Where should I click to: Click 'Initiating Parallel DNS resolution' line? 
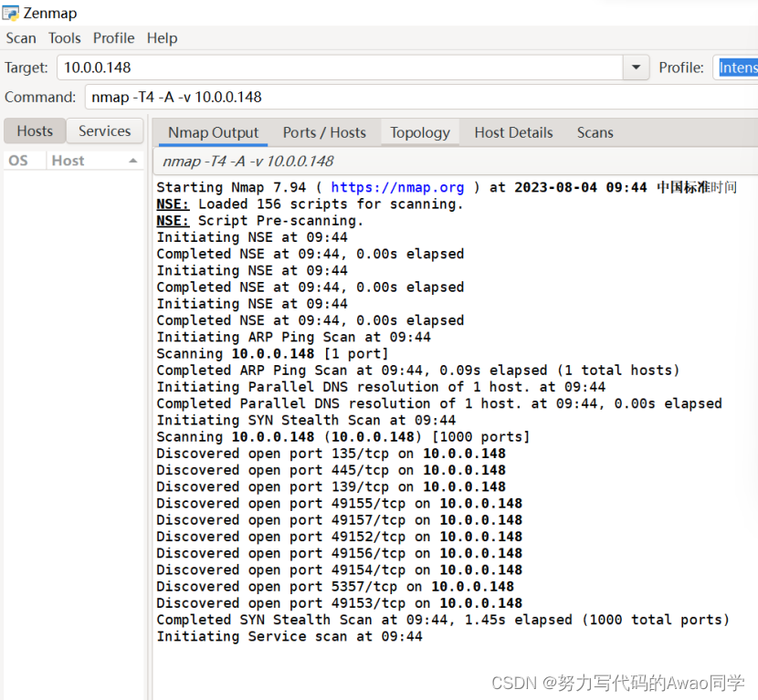pyautogui.click(x=381, y=387)
